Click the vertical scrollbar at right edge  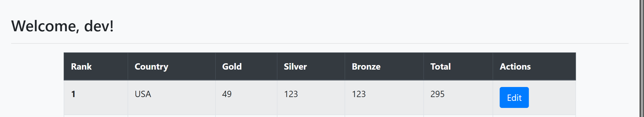[642, 58]
